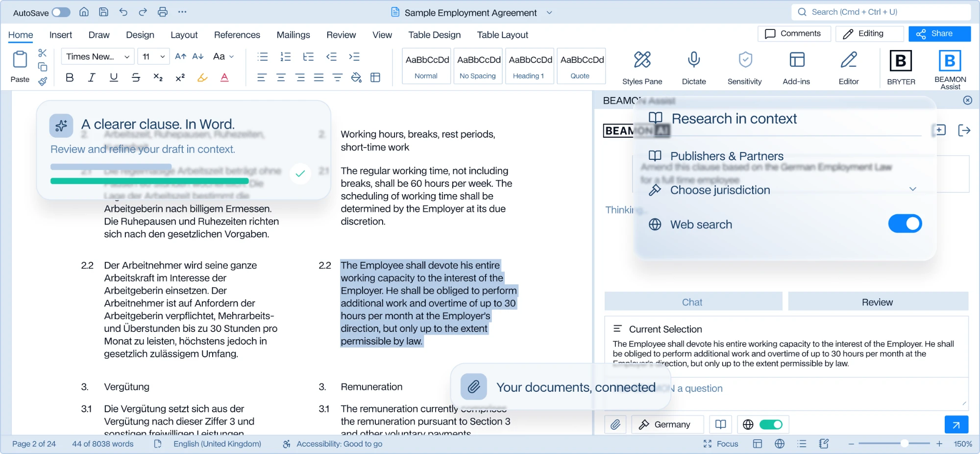980x454 pixels.
Task: Click the paperclip attach icon in chat bar
Action: 615,425
